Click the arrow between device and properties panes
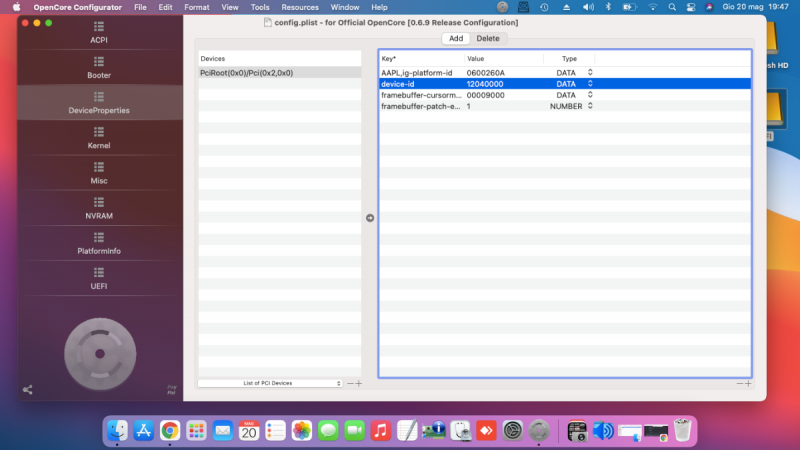This screenshot has height=450, width=800. click(x=369, y=217)
